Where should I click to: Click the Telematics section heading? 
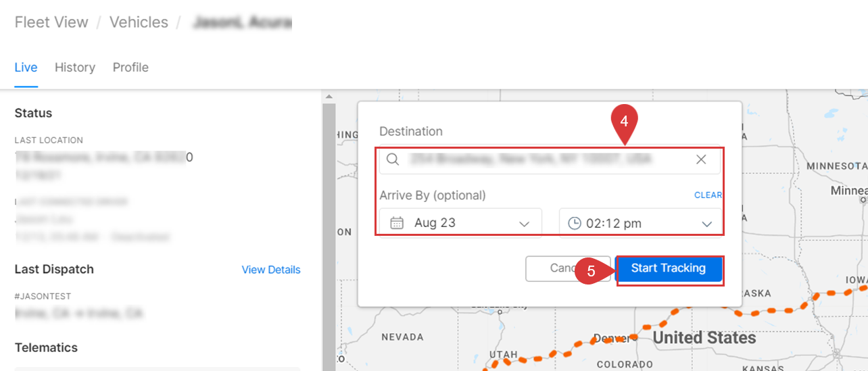(x=46, y=347)
